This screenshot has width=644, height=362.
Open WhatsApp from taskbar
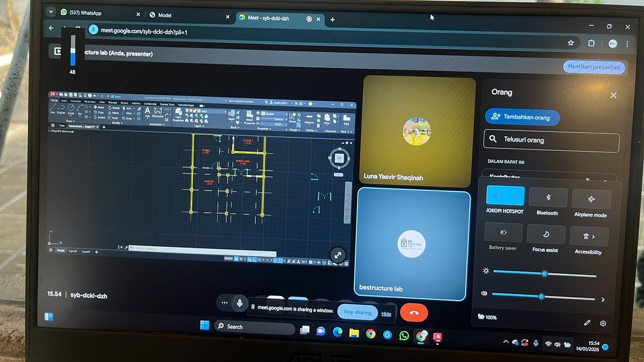(404, 335)
